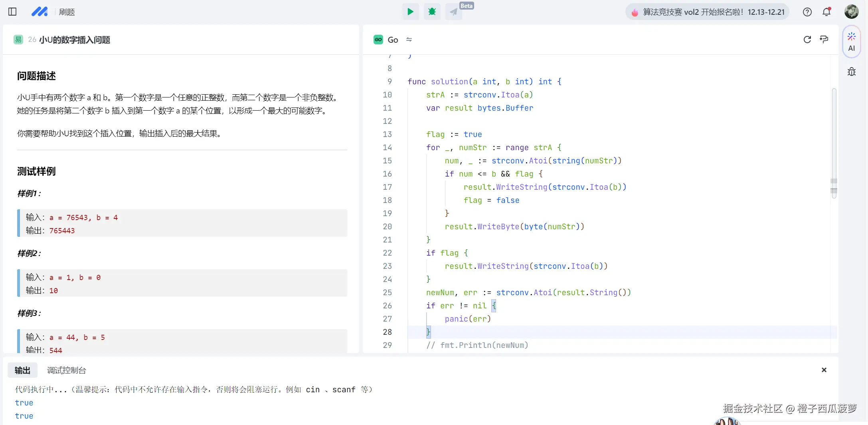Open the feedback/comment icon beside refresh

coord(825,40)
